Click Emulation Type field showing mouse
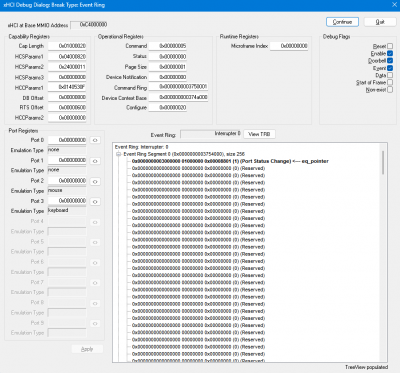400x373 pixels. pyautogui.click(x=67, y=191)
